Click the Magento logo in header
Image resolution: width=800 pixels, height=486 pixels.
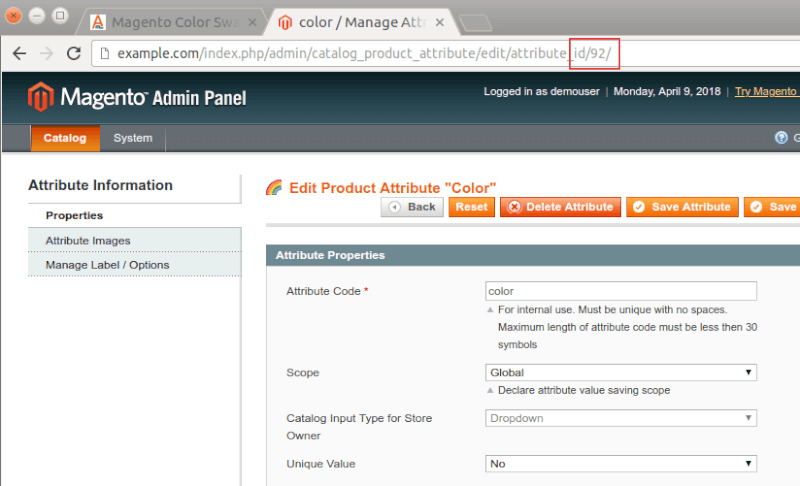[x=137, y=97]
